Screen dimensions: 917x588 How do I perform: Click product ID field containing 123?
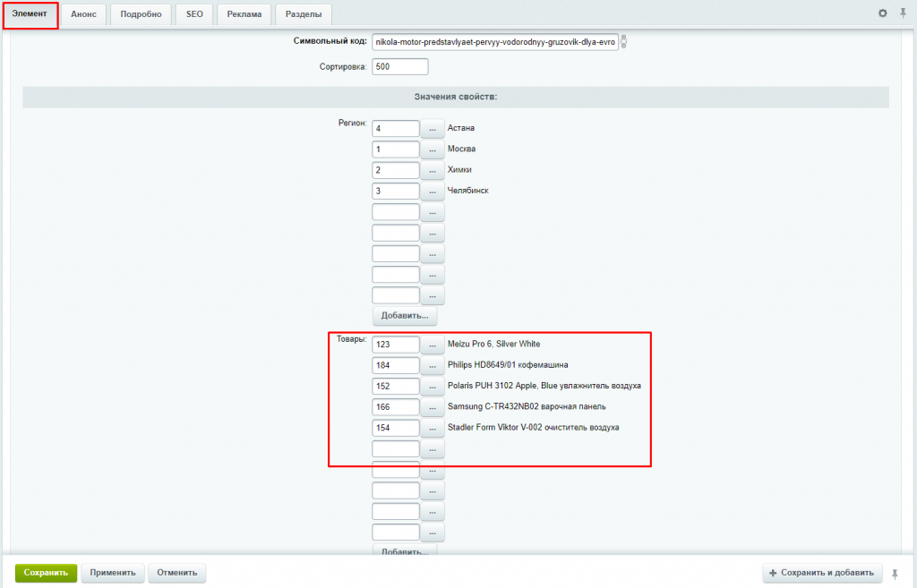pos(395,345)
